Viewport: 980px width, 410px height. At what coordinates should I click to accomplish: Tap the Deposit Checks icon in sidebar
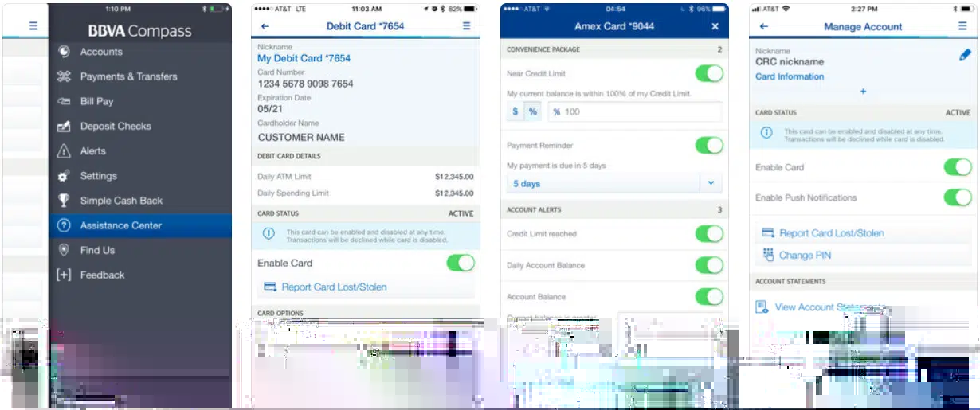click(65, 127)
